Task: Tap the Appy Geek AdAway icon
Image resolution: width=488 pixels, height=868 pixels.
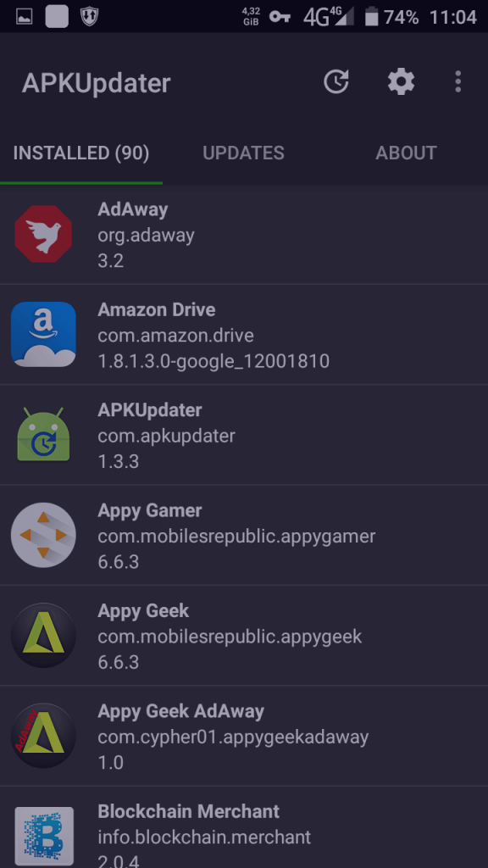Action: coord(44,735)
